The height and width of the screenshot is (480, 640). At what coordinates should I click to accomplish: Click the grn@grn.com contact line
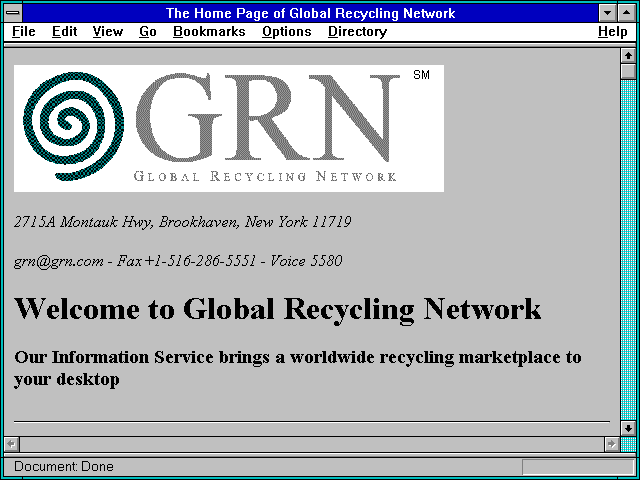(x=178, y=261)
